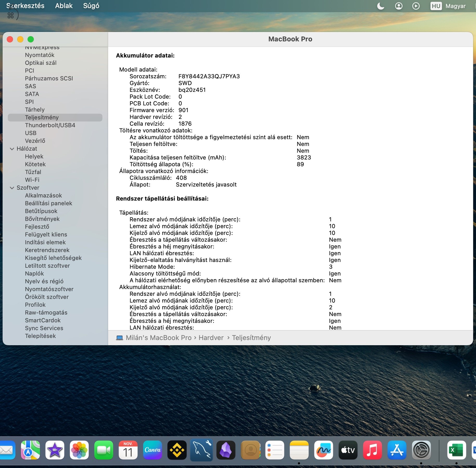Toggle Focus moon icon in menu bar
Viewport: 476px width, 468px height.
point(381,6)
